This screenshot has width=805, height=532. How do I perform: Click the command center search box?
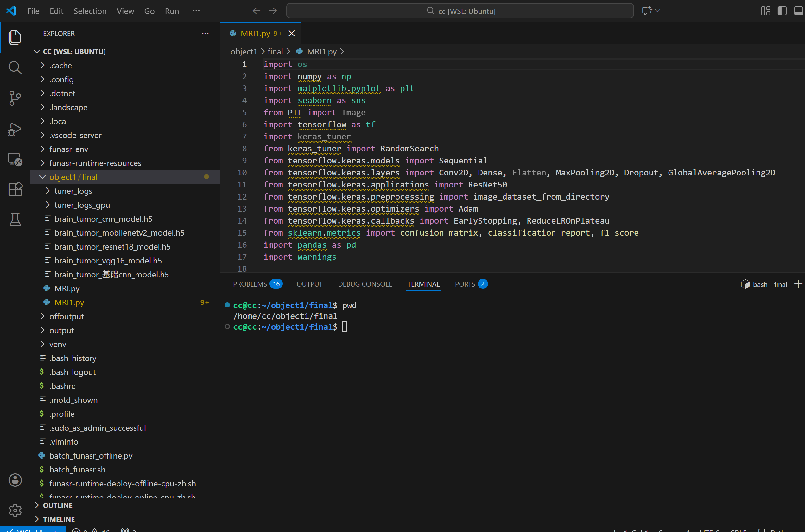click(460, 11)
